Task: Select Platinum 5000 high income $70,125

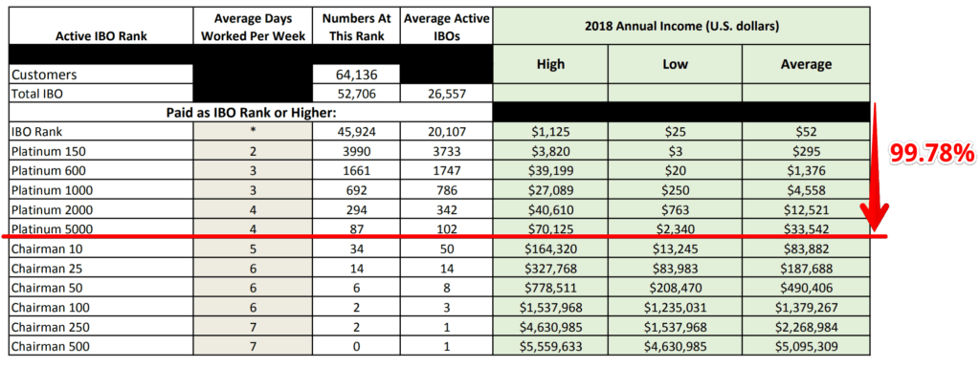Action: (550, 229)
